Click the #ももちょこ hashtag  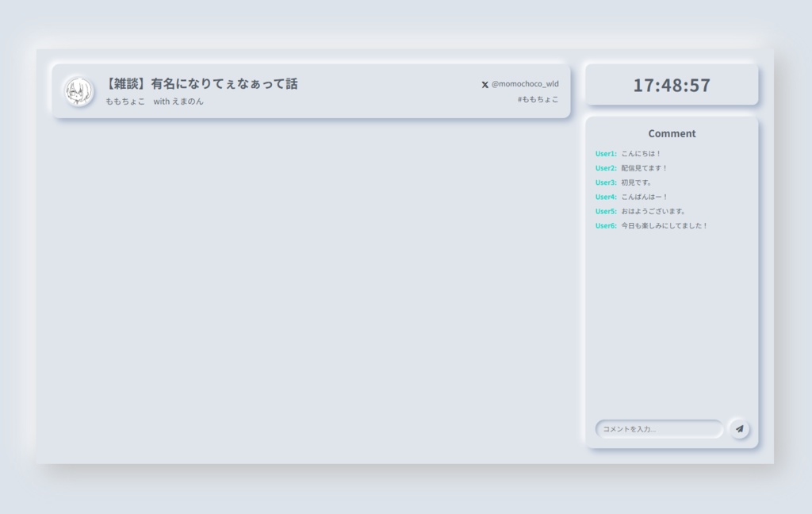click(x=538, y=99)
